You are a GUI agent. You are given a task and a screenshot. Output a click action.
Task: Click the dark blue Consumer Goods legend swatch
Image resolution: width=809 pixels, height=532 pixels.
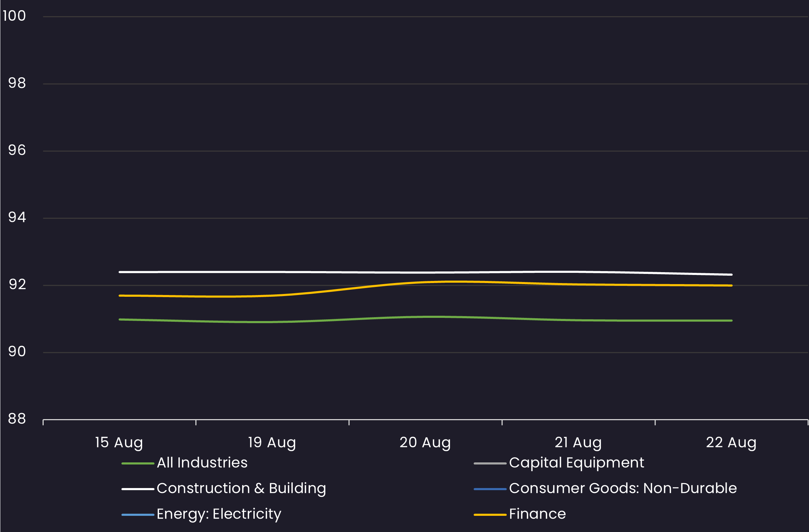coord(489,489)
